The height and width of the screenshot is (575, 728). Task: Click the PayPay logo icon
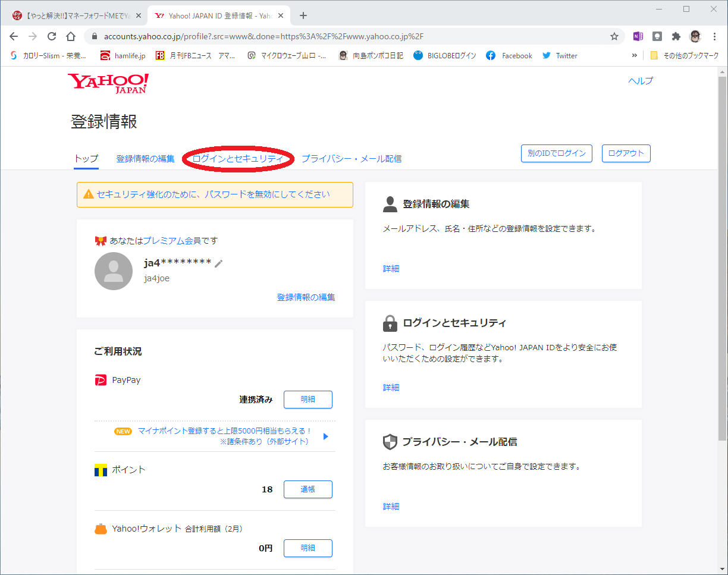click(101, 380)
